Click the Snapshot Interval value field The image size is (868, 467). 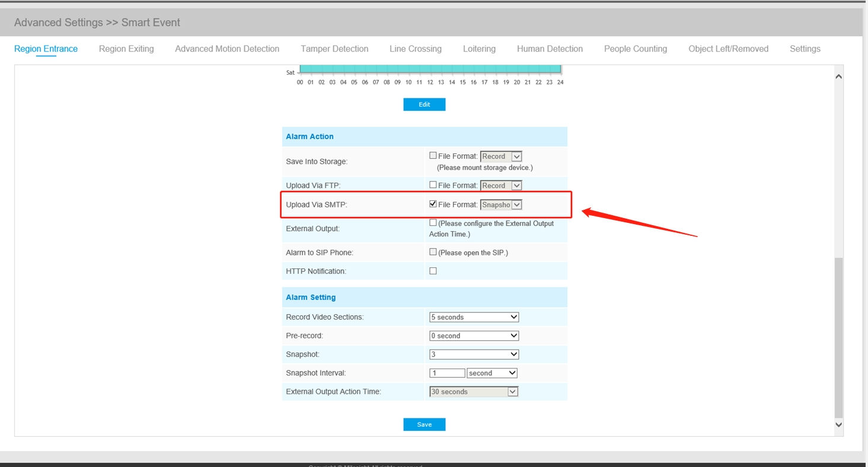447,373
